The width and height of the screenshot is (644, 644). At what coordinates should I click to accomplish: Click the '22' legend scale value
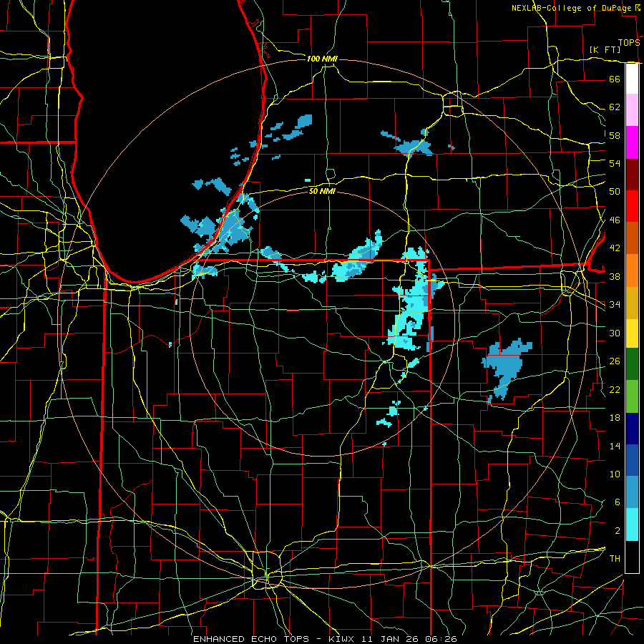(x=615, y=390)
